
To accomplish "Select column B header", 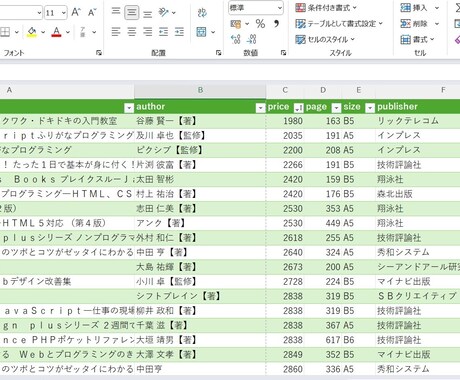I will tap(200, 90).
